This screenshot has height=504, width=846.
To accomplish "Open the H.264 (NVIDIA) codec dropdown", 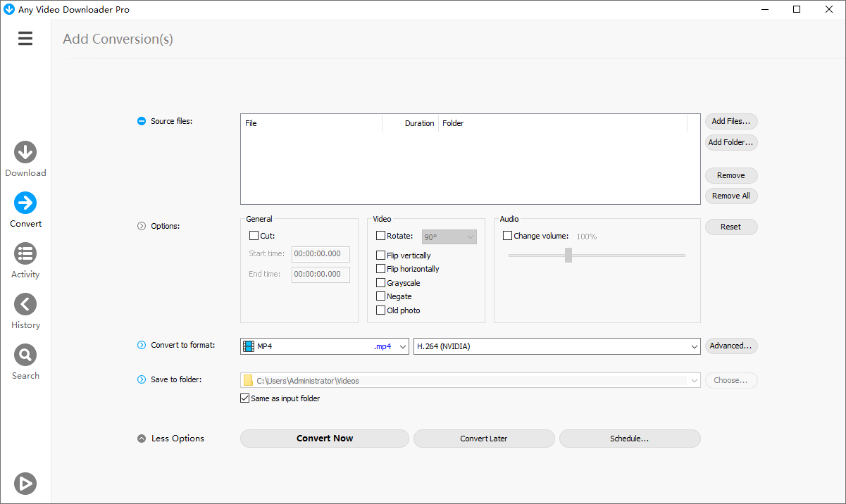I will (x=556, y=346).
